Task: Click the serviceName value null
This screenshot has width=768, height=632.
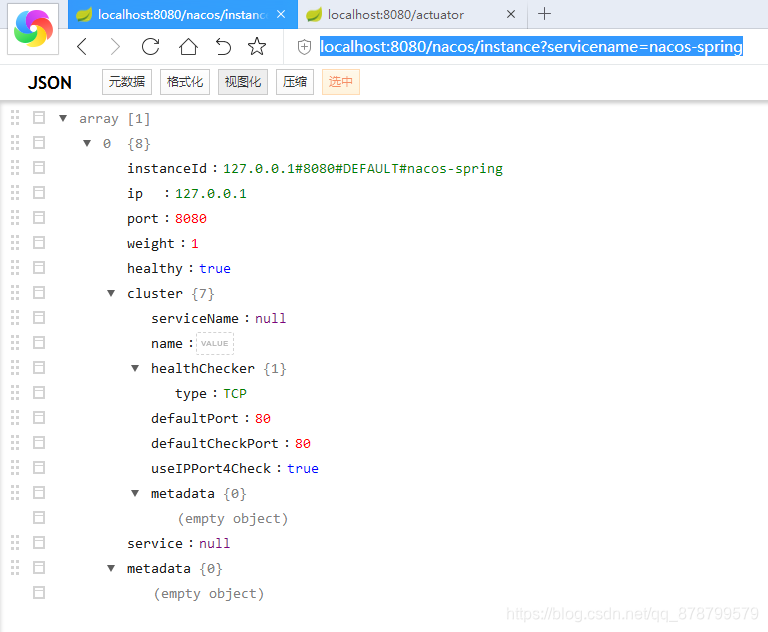Action: tap(270, 318)
